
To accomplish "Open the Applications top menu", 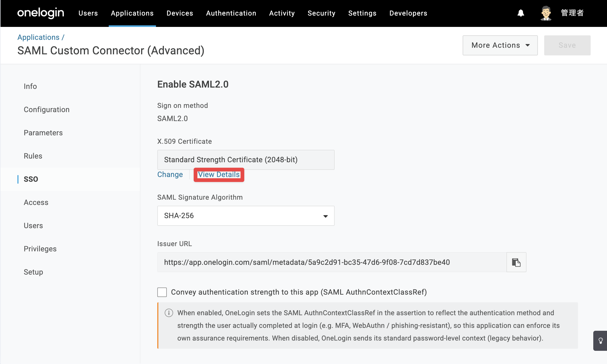I will 132,13.
